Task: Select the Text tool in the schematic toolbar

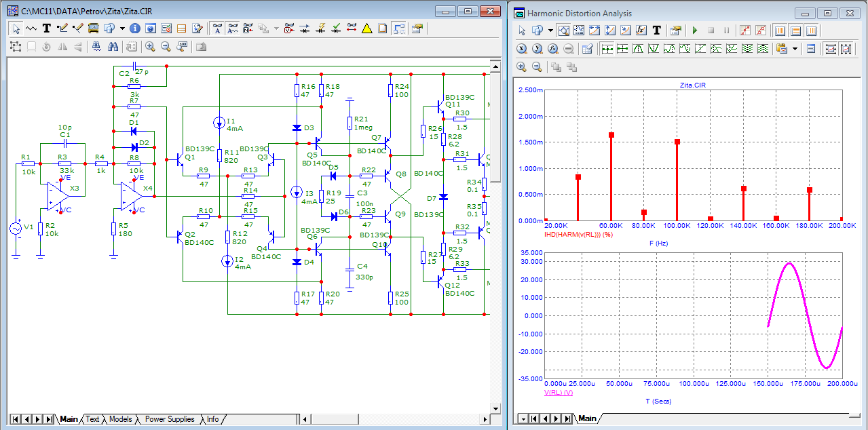Action: point(46,28)
